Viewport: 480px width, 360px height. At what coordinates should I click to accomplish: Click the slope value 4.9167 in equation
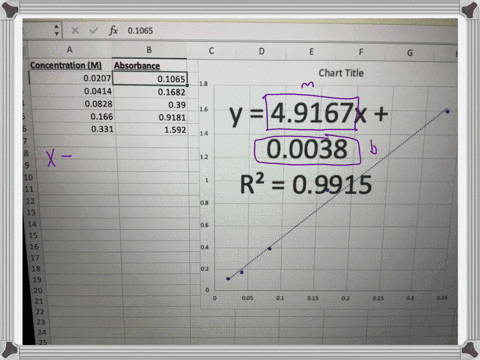(312, 113)
